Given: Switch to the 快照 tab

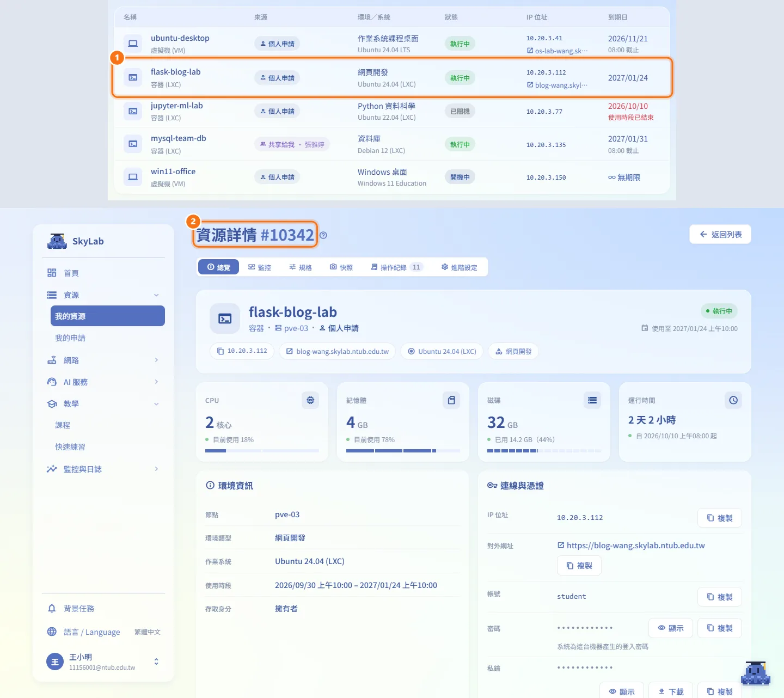Looking at the screenshot, I should tap(341, 267).
